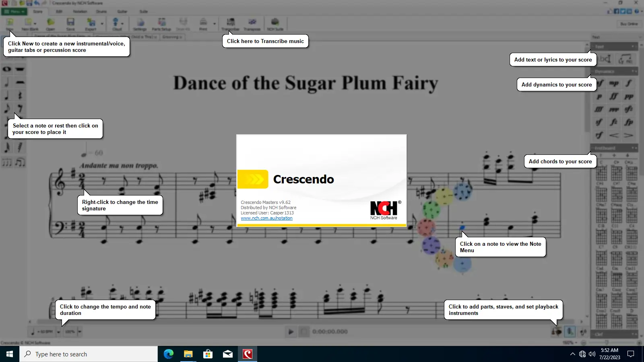Choose the crescendo hairpin in Dynamics
The width and height of the screenshot is (644, 362).
click(614, 135)
